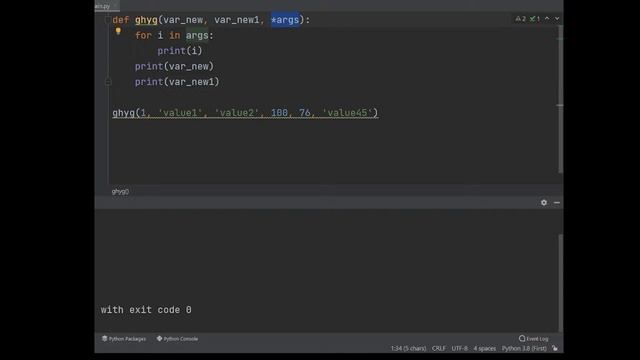Image resolution: width=640 pixels, height=360 pixels.
Task: Open the Event Log
Action: (x=533, y=338)
